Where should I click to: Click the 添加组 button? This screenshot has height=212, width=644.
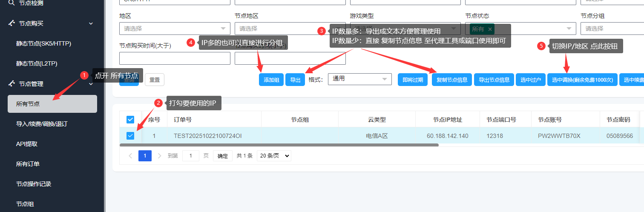tap(271, 80)
